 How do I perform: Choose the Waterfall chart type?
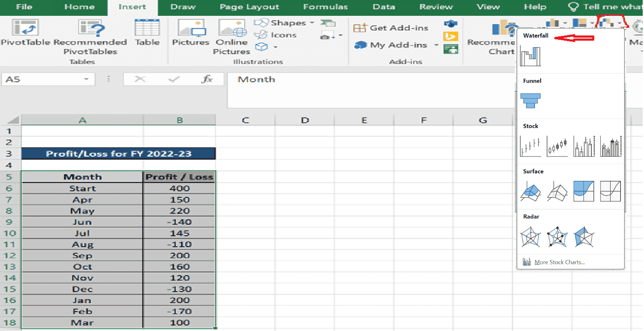pos(530,56)
